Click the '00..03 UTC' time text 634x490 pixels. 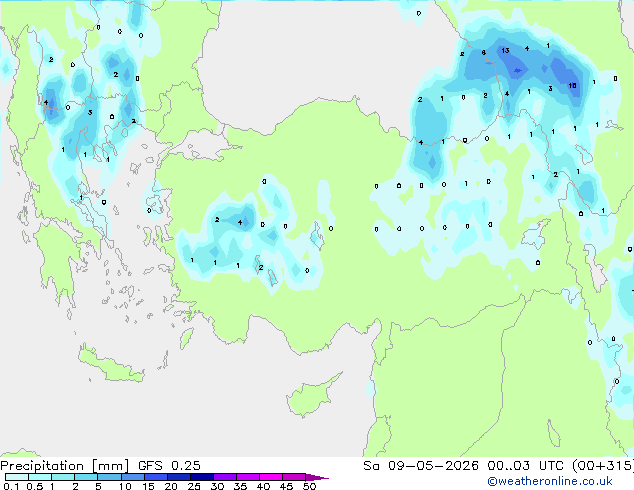click(x=526, y=466)
